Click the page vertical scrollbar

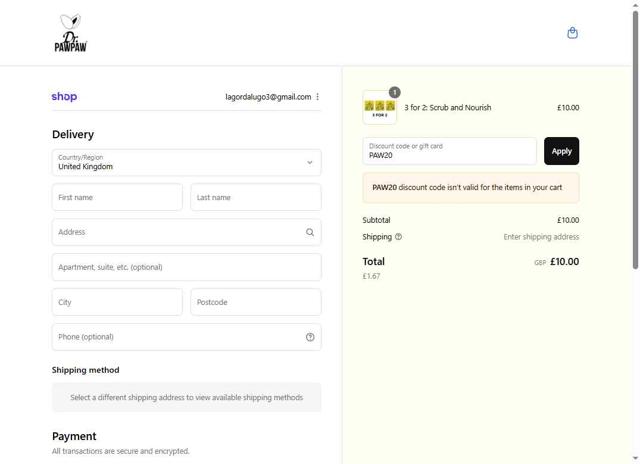click(x=636, y=139)
